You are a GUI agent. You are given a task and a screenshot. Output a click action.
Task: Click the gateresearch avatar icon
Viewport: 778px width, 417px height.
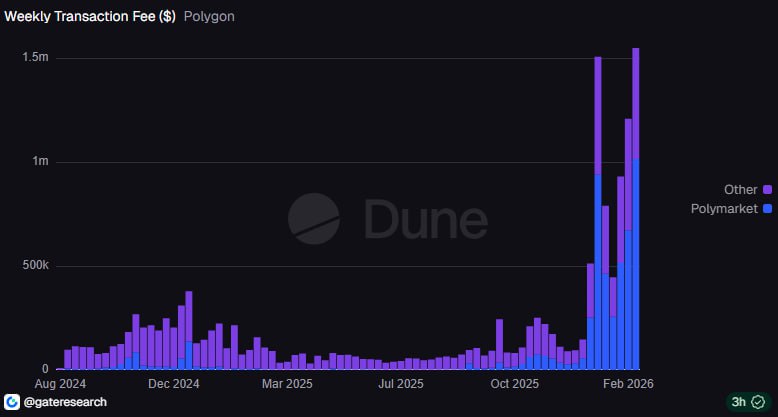[x=12, y=401]
